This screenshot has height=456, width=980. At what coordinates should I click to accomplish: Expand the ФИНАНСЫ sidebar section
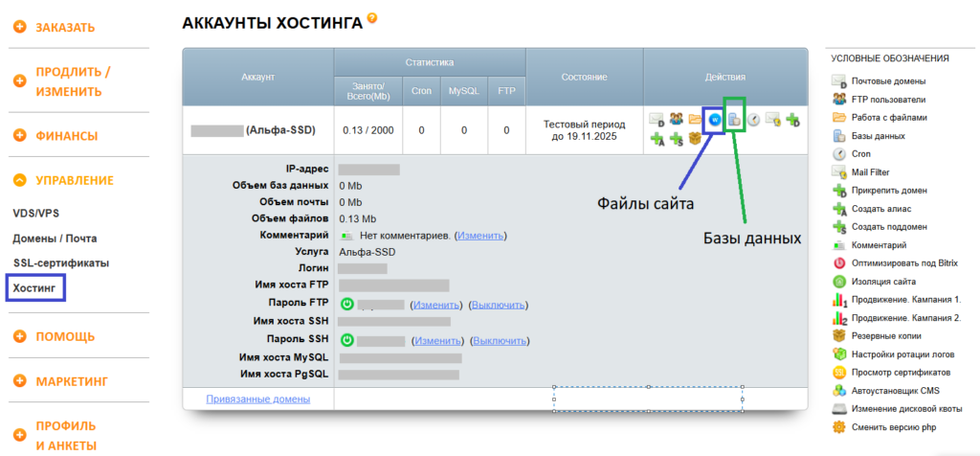(x=66, y=136)
